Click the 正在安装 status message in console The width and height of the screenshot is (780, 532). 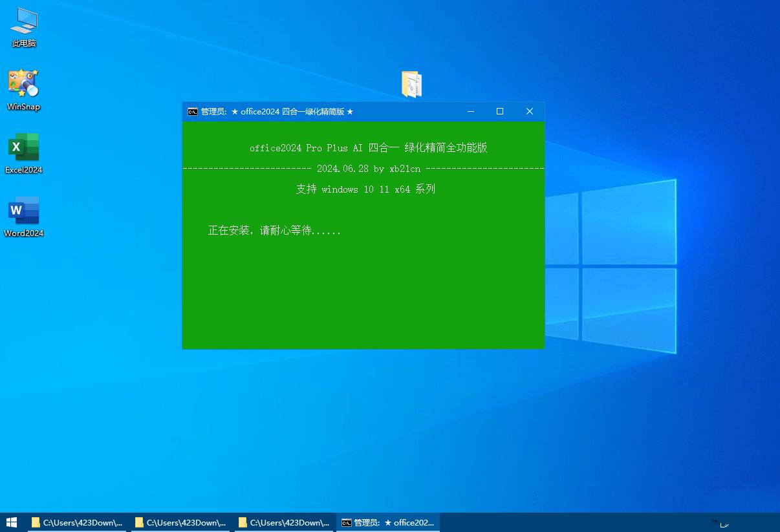[274, 230]
